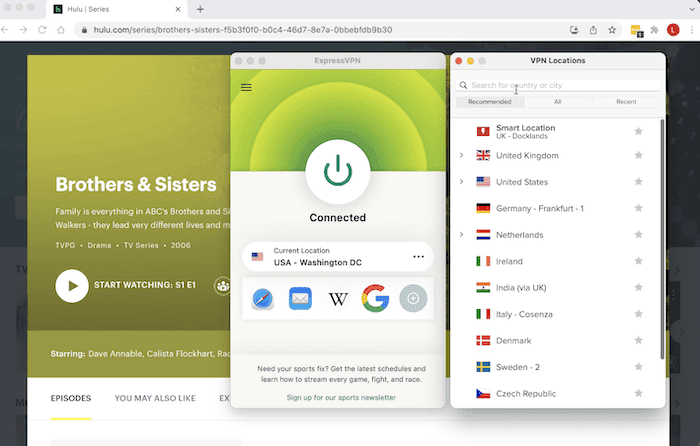
Task: Open the yellow extension icon in Chrome toolbar
Action: (x=637, y=30)
